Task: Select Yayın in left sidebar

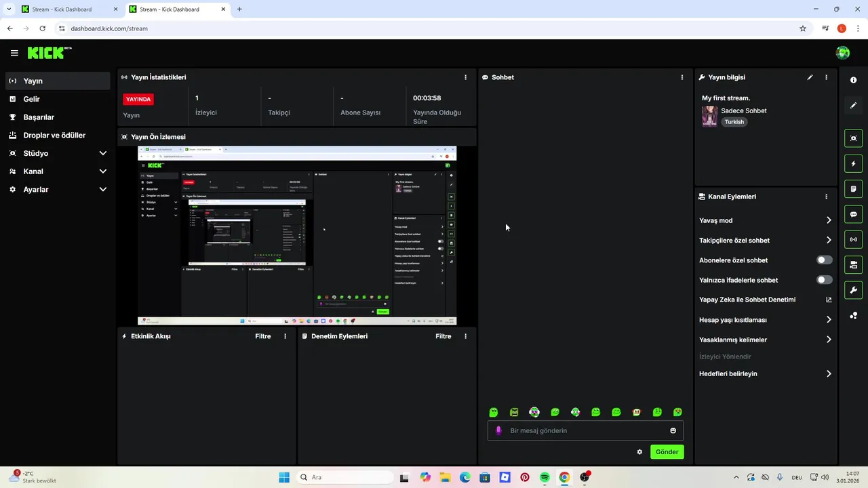Action: pyautogui.click(x=58, y=81)
